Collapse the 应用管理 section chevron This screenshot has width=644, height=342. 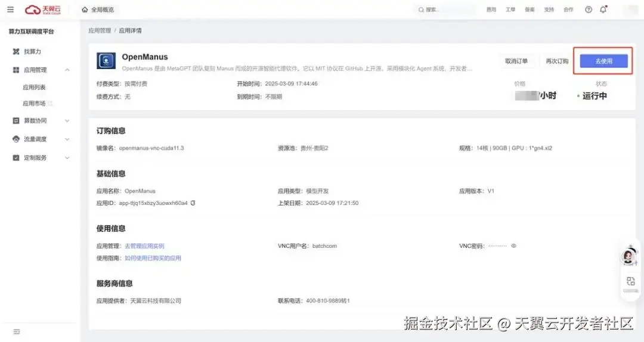pos(67,70)
